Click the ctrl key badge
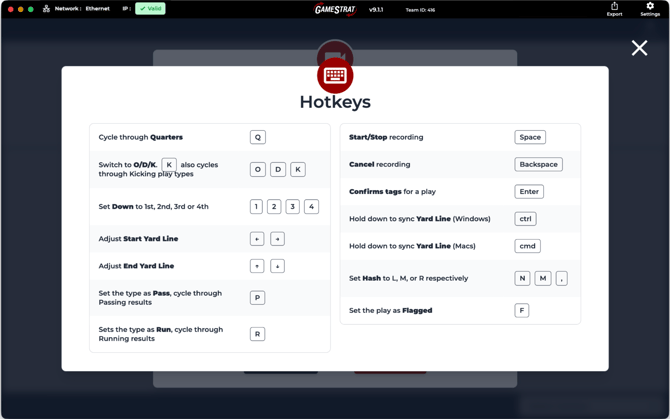 pyautogui.click(x=525, y=219)
